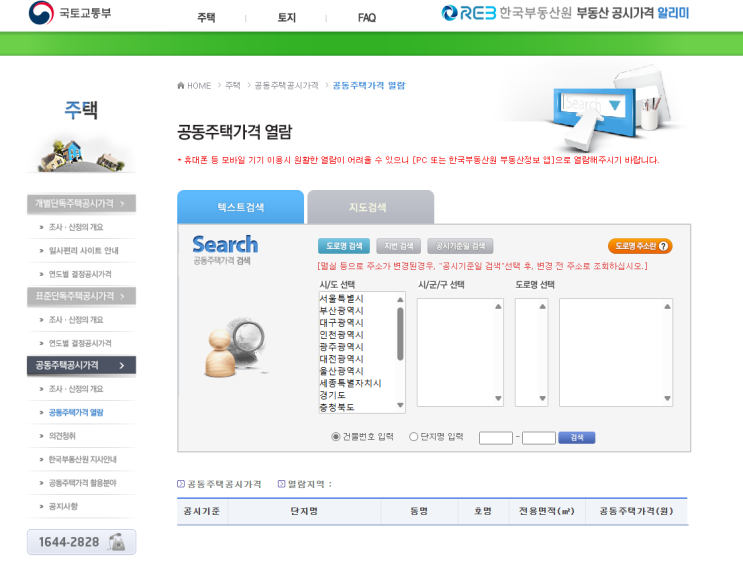Image resolution: width=743 pixels, height=576 pixels.
Task: Click the houses illustration under 주택
Action: pyautogui.click(x=81, y=155)
